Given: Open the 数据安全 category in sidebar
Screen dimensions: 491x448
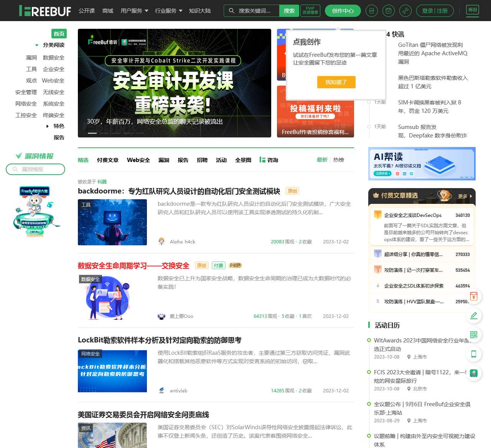Looking at the screenshot, I should pyautogui.click(x=54, y=58).
